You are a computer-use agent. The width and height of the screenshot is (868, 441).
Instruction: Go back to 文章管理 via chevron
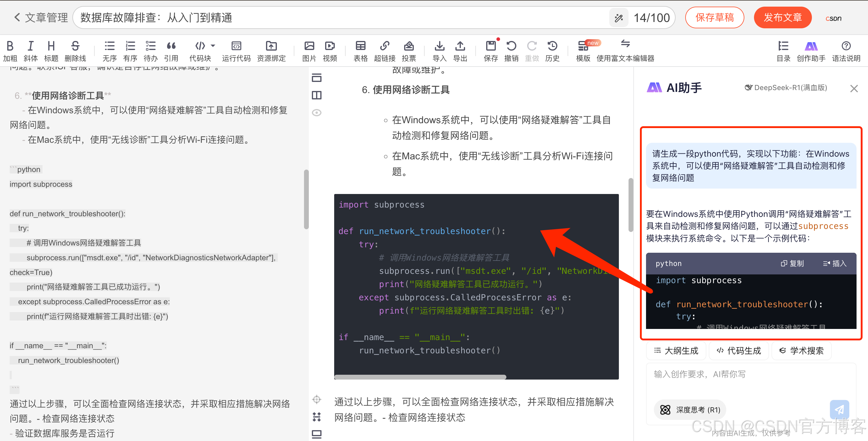coord(17,17)
